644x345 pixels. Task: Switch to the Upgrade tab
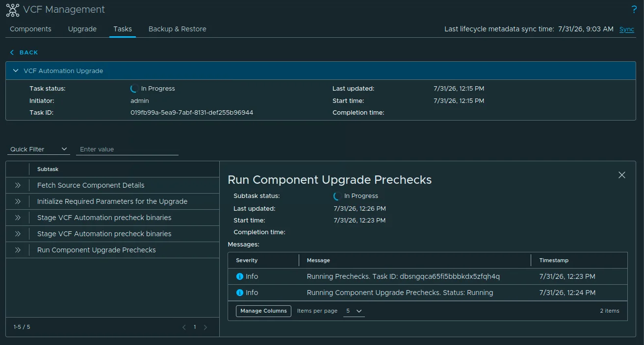coord(82,29)
